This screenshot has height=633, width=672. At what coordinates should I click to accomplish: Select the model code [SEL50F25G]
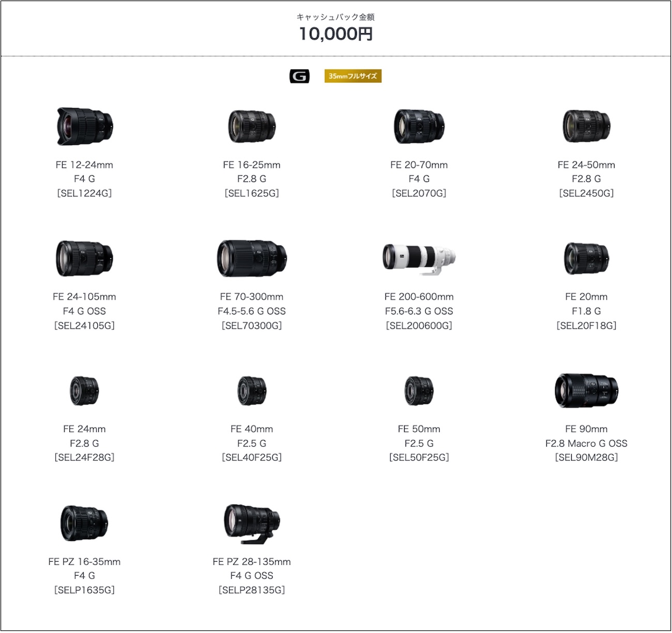click(x=419, y=458)
